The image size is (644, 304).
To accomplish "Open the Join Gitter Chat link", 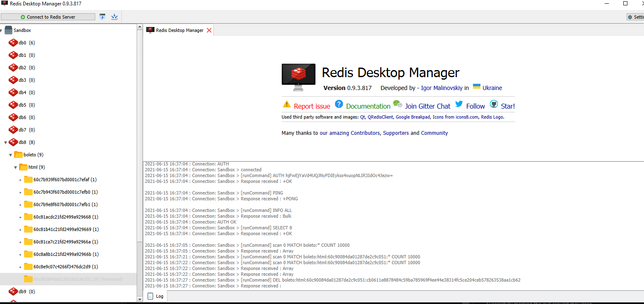I will click(x=427, y=106).
